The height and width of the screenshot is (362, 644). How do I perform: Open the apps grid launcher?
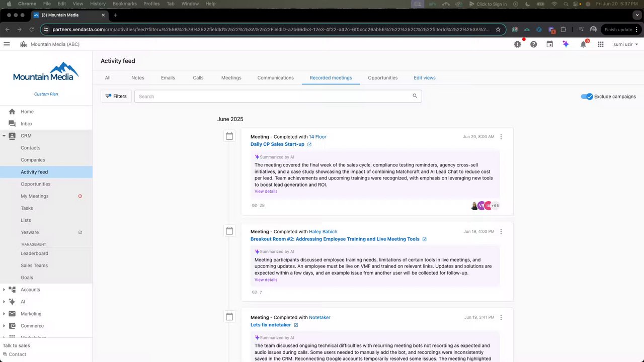[x=601, y=44]
